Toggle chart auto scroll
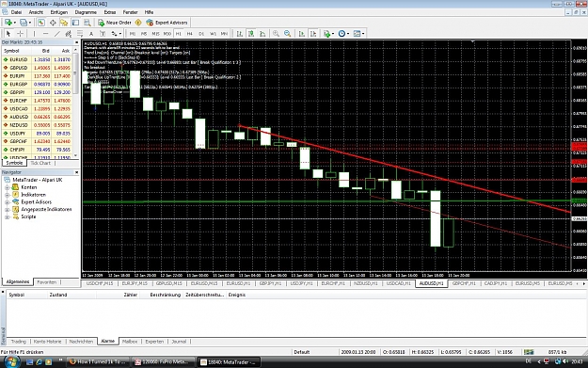This screenshot has height=368, width=588. (301, 34)
